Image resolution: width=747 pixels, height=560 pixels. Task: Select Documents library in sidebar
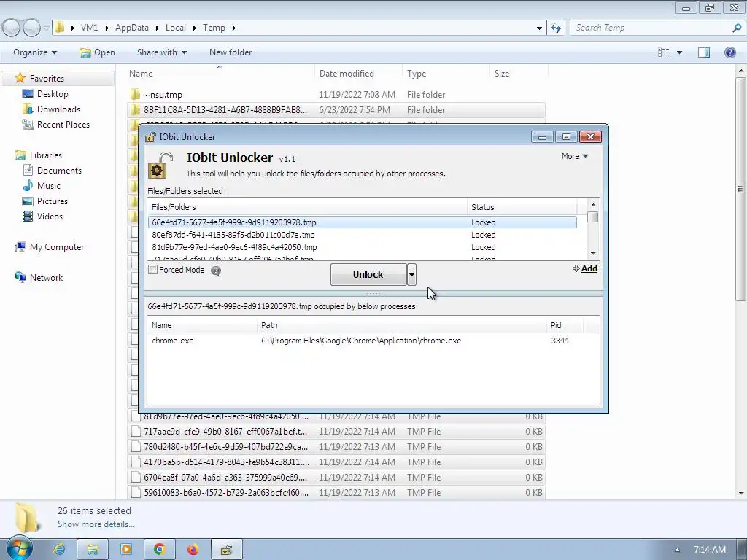click(53, 171)
